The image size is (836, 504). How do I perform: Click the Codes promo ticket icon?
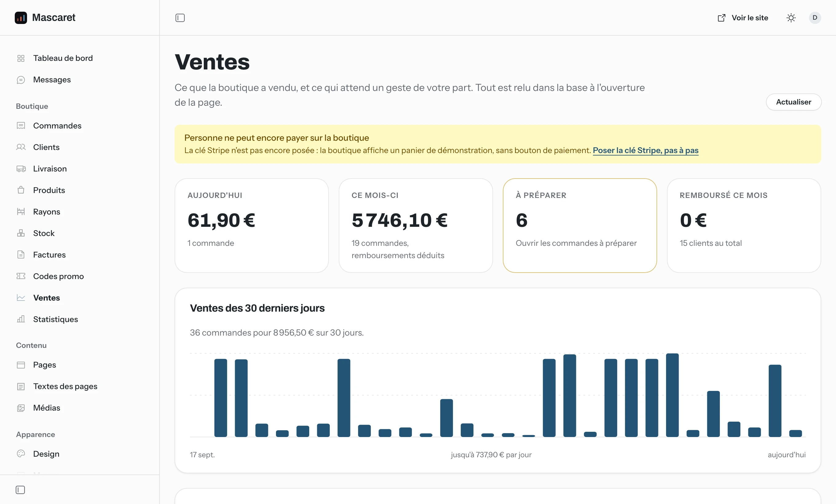(21, 276)
